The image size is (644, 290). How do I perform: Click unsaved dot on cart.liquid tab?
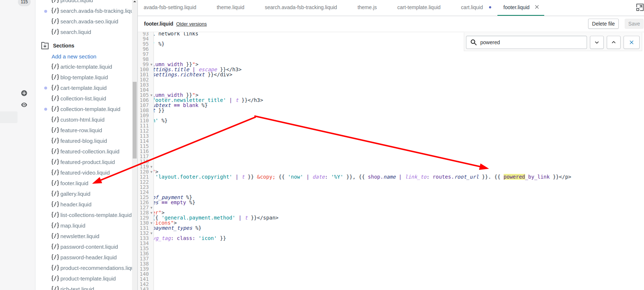point(490,7)
